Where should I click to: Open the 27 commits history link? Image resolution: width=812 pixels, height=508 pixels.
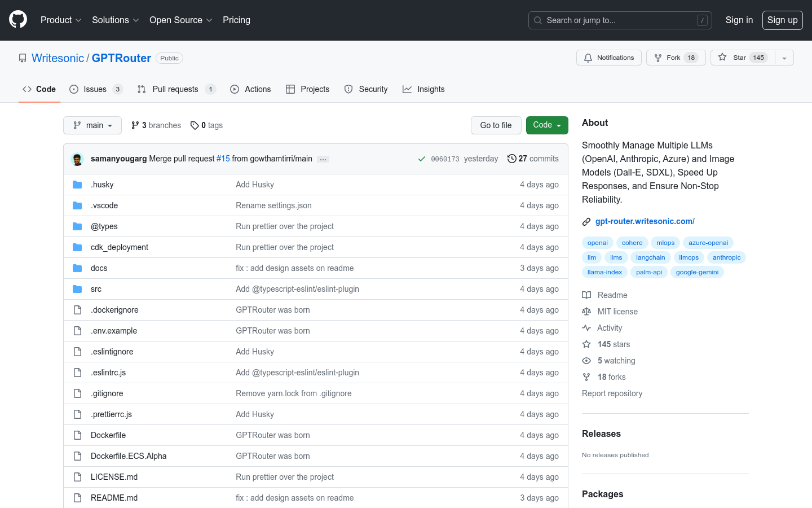pos(533,159)
